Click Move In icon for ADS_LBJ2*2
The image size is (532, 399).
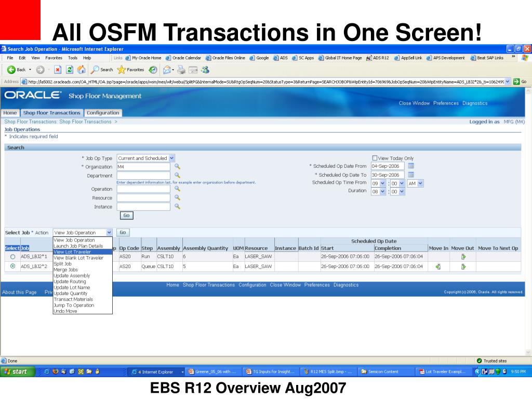point(438,267)
